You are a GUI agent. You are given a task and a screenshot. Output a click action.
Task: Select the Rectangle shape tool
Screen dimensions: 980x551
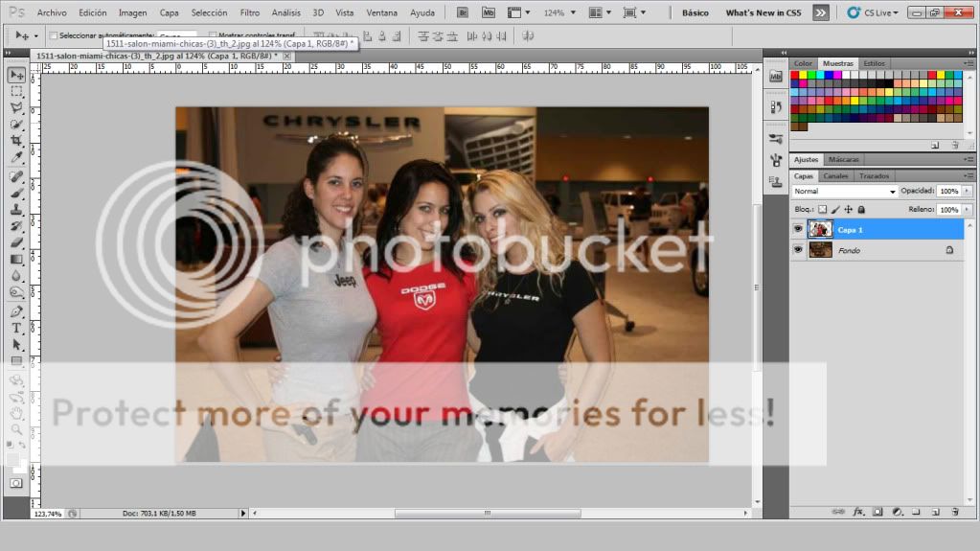tap(17, 361)
